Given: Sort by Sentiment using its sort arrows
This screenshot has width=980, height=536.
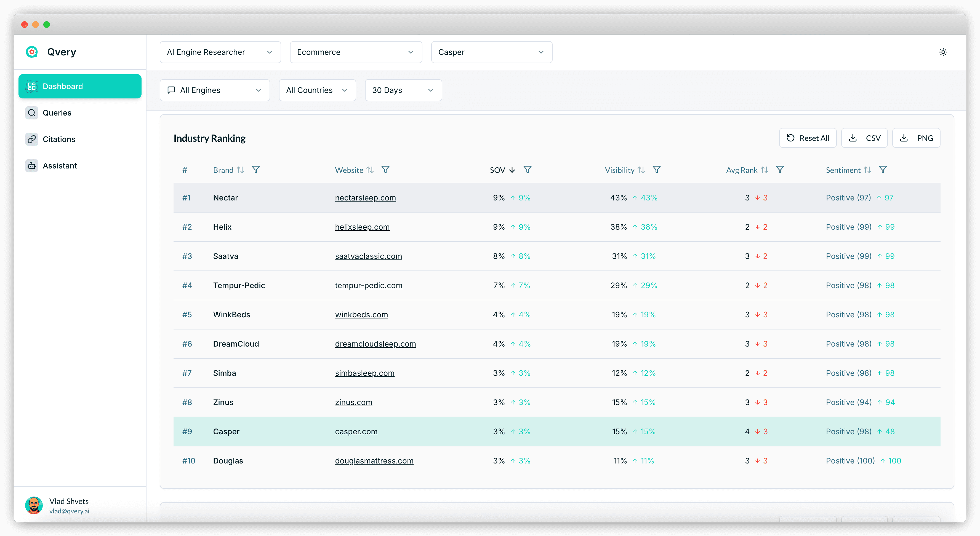Looking at the screenshot, I should point(867,170).
